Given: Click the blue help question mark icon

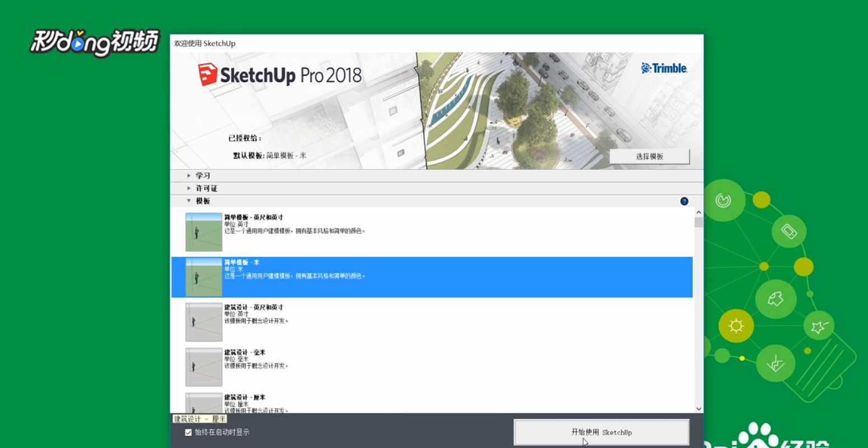Looking at the screenshot, I should [x=684, y=201].
